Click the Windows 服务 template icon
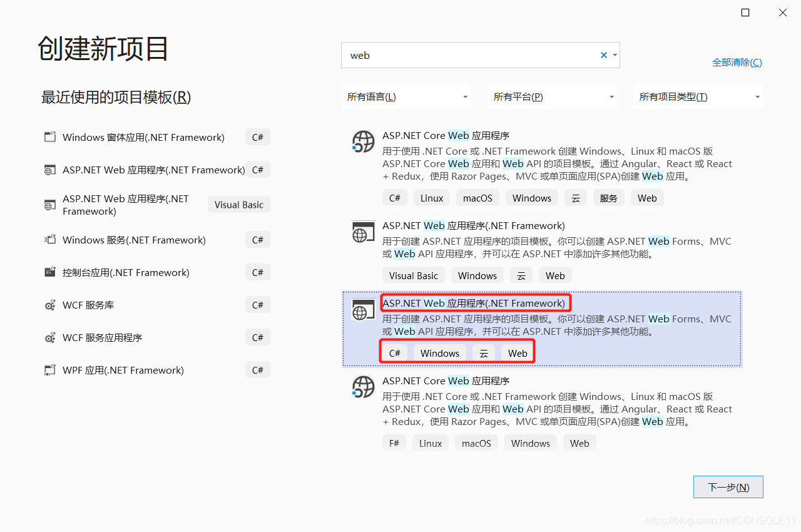 (x=50, y=240)
